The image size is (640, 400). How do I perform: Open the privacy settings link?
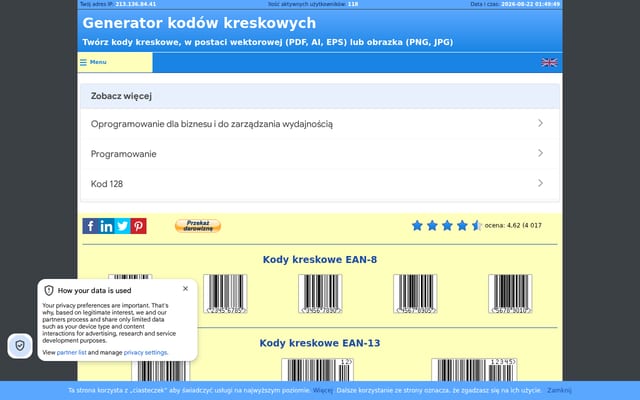[x=145, y=352]
